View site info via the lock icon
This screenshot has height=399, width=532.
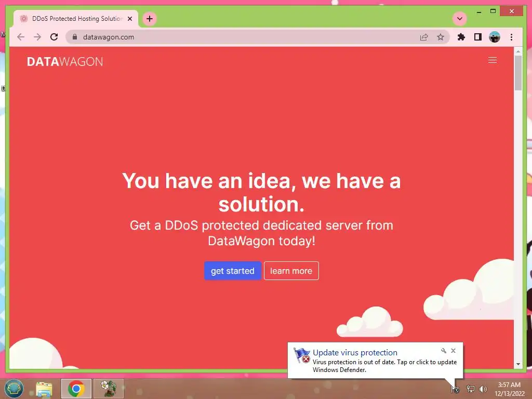point(75,37)
